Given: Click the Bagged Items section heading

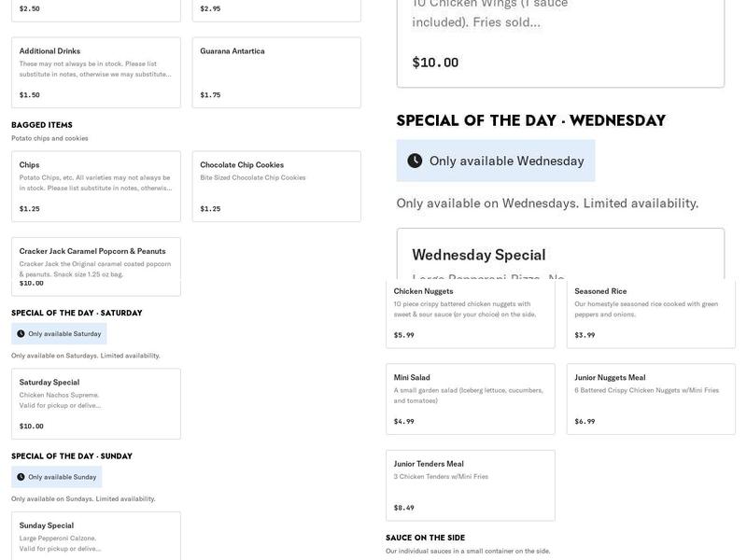Looking at the screenshot, I should [x=42, y=125].
